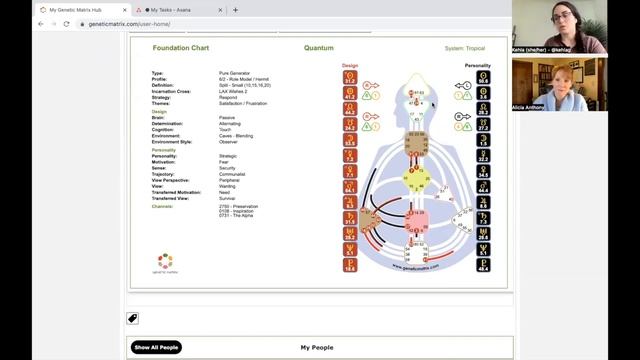
Task: Close the My Tasks - Asana tab
Action: pyautogui.click(x=220, y=10)
